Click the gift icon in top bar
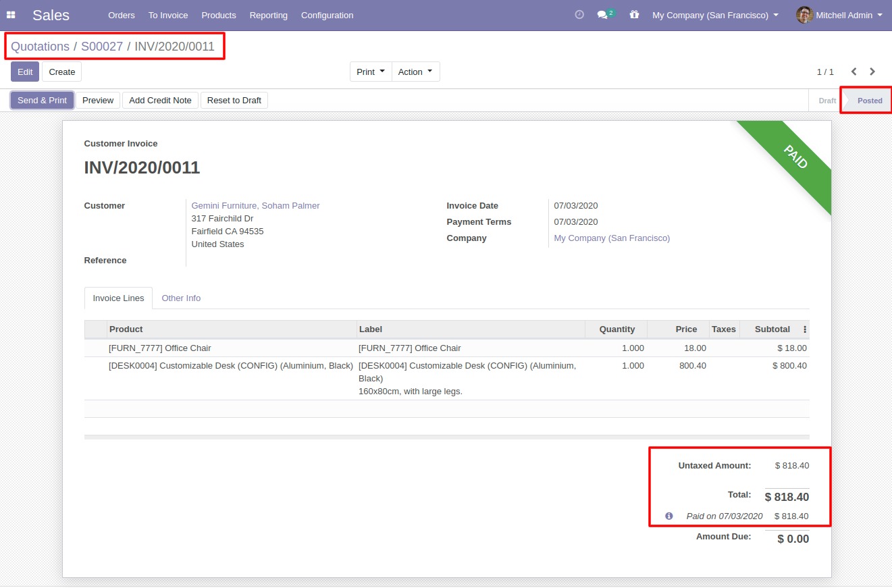The height and width of the screenshot is (588, 892). click(x=633, y=15)
